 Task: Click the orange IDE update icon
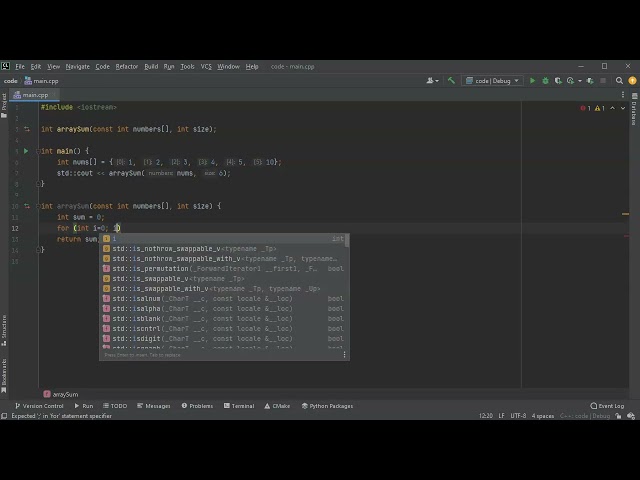click(x=632, y=81)
